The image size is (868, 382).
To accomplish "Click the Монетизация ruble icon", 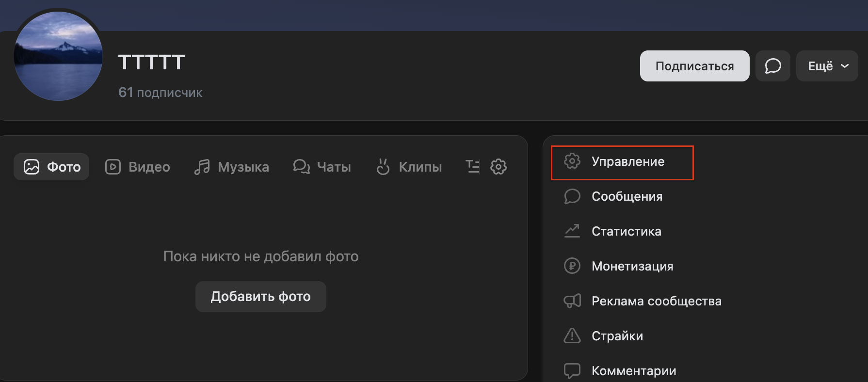I will point(572,266).
